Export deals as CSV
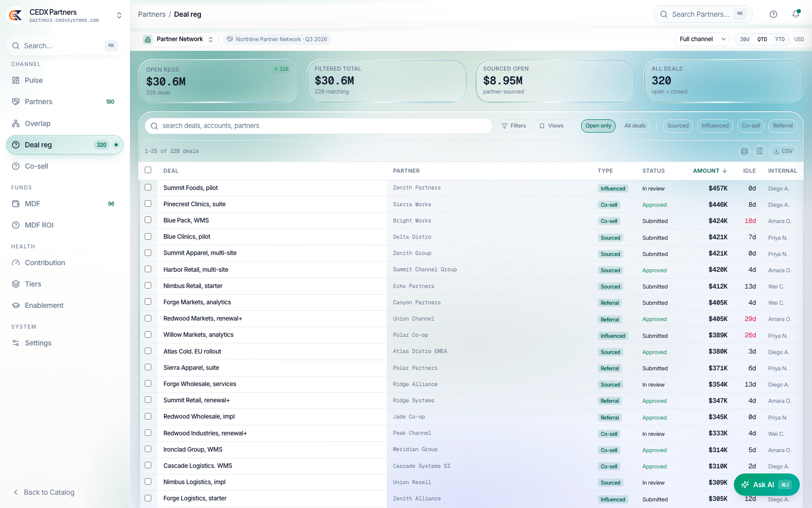Image resolution: width=812 pixels, height=508 pixels. 783,151
